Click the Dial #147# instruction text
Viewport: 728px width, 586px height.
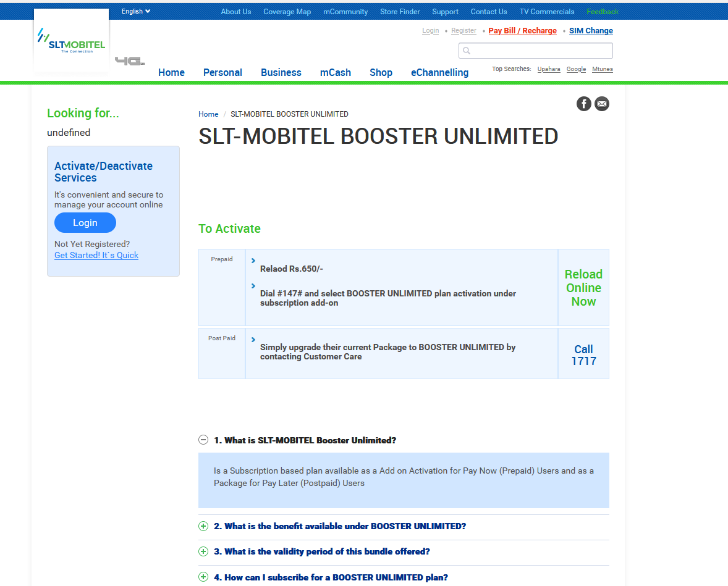[x=387, y=298]
